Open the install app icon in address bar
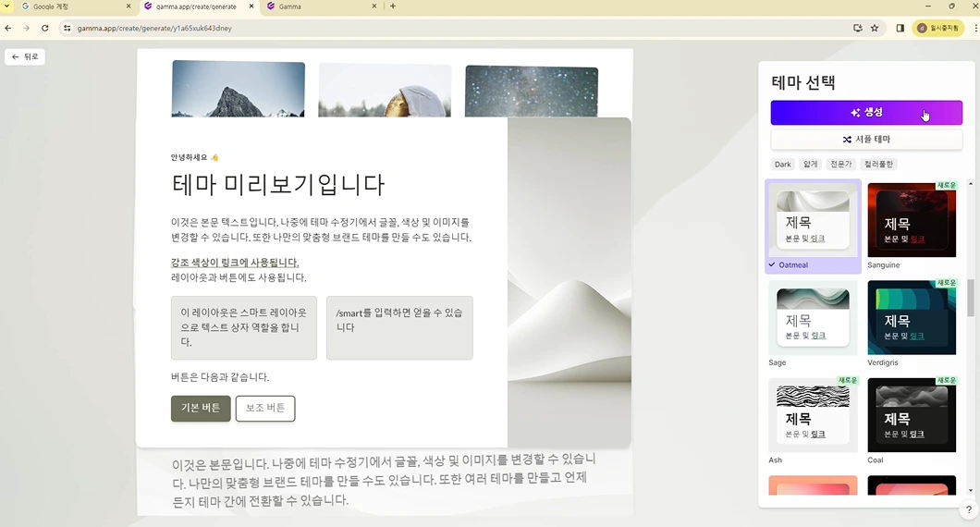This screenshot has width=980, height=527. coord(858,28)
